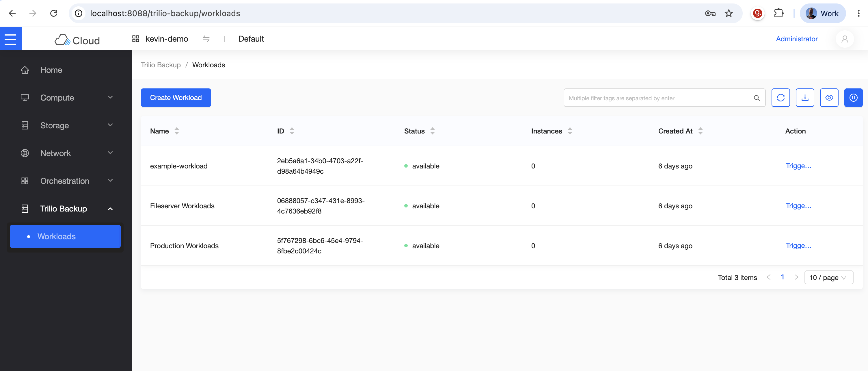Click the search magnifier icon
This screenshot has height=371, width=868.
(x=757, y=98)
